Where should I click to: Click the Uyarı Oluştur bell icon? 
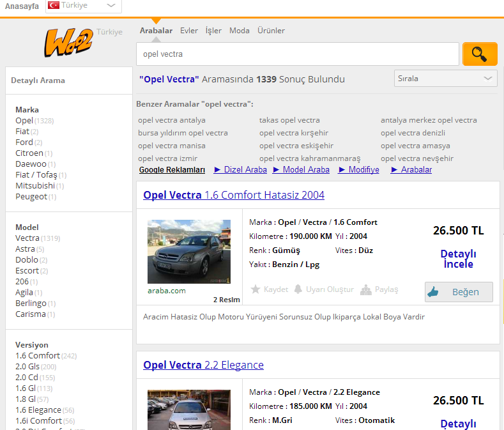(298, 289)
